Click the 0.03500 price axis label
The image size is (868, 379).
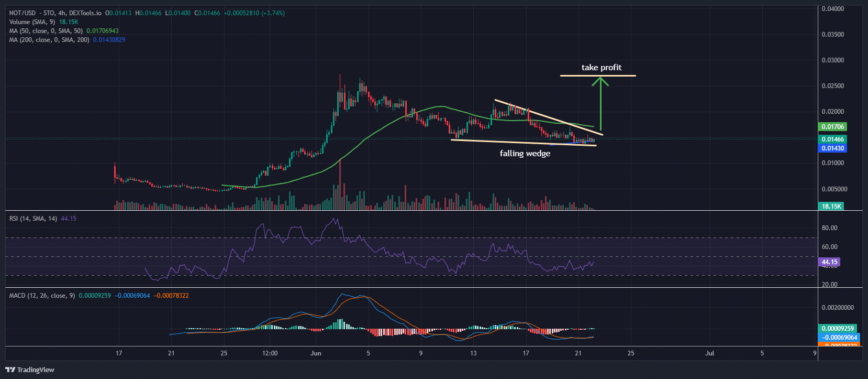click(x=833, y=35)
